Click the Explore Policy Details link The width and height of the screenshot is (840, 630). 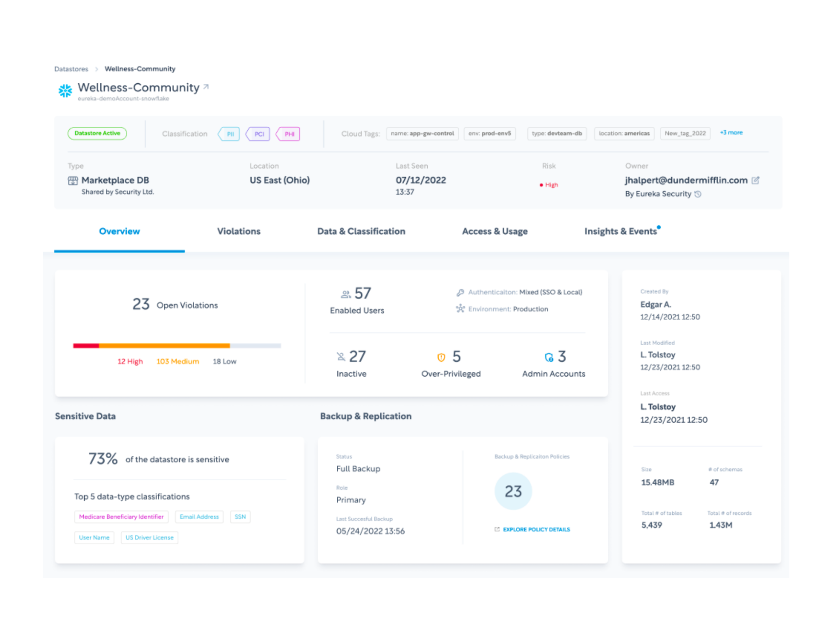[x=536, y=529]
